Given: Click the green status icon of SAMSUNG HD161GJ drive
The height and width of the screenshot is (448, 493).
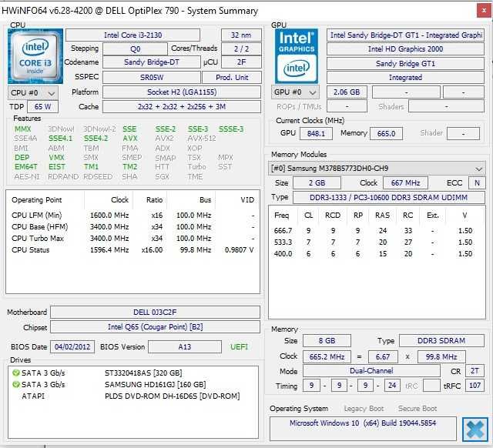Looking at the screenshot, I should coord(15,385).
